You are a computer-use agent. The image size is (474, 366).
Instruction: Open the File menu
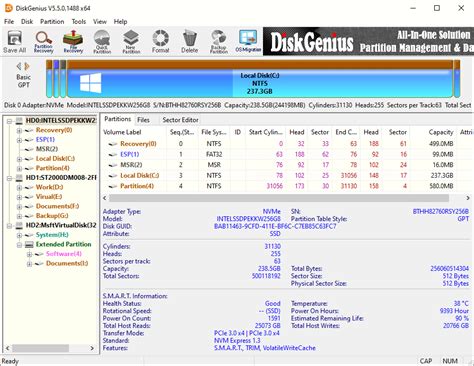pos(9,22)
